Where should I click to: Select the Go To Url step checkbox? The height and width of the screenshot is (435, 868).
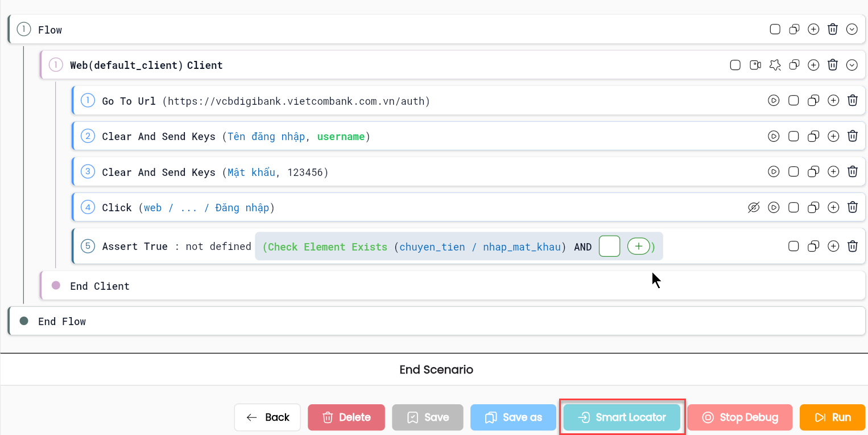coord(793,101)
